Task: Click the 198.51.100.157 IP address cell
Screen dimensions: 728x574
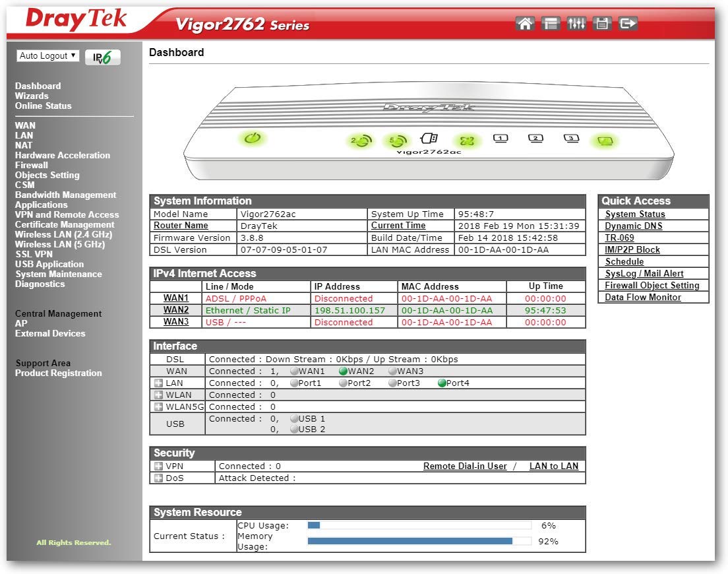Action: point(354,310)
